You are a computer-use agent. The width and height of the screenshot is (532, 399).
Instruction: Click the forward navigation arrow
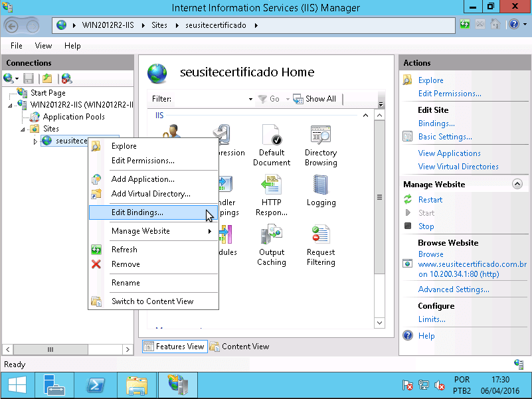tap(33, 26)
